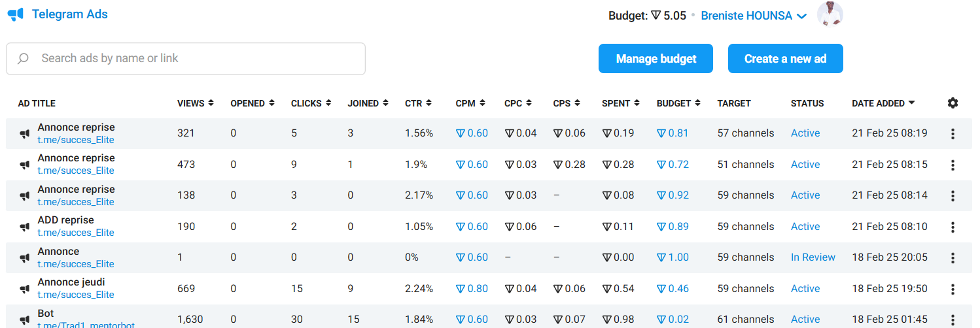Click the 1,630 views value
The height and width of the screenshot is (328, 980).
point(190,320)
